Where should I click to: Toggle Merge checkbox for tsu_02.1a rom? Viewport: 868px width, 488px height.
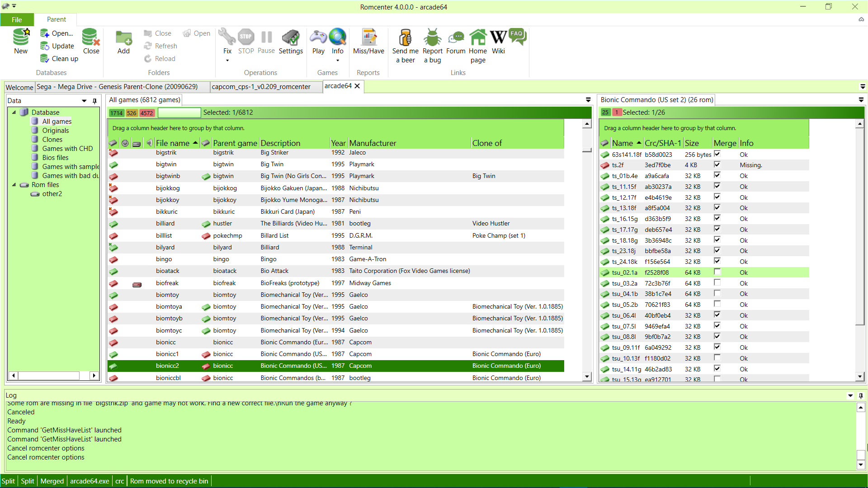coord(717,272)
